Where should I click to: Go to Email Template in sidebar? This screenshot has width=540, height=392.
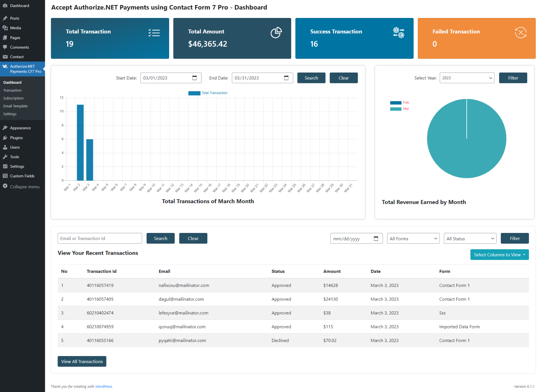point(15,106)
